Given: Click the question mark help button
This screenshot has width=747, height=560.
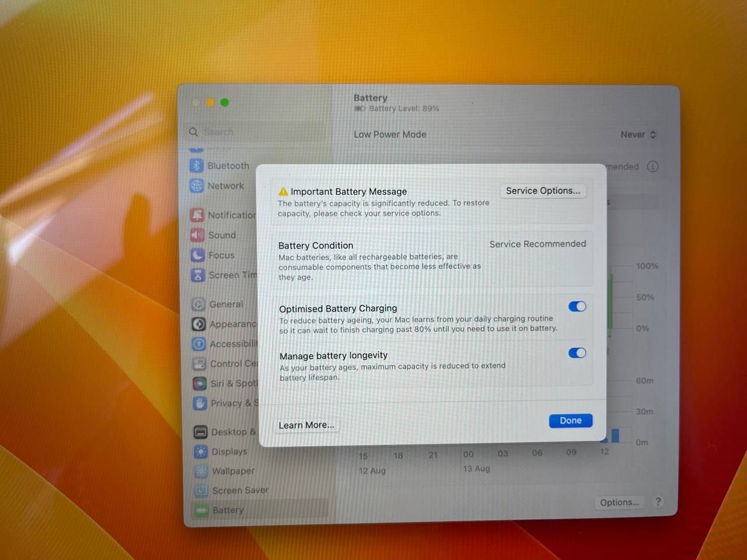Looking at the screenshot, I should (x=658, y=502).
